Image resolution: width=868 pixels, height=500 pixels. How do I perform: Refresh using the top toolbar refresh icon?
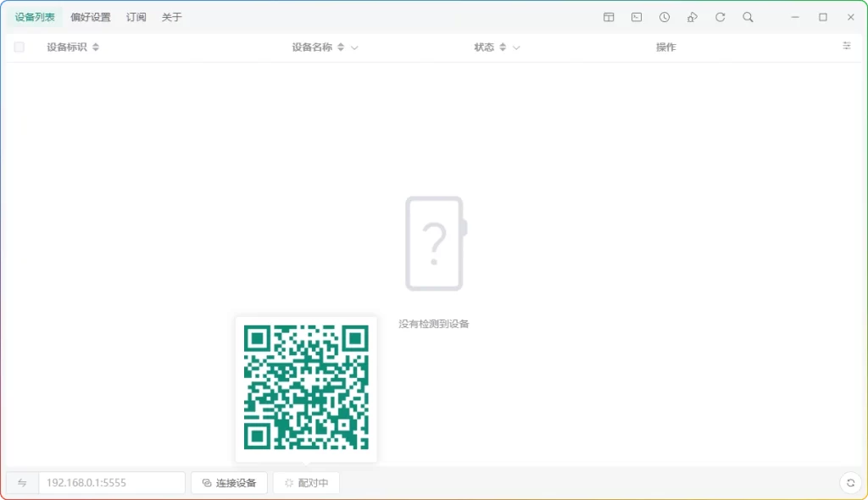pyautogui.click(x=721, y=17)
